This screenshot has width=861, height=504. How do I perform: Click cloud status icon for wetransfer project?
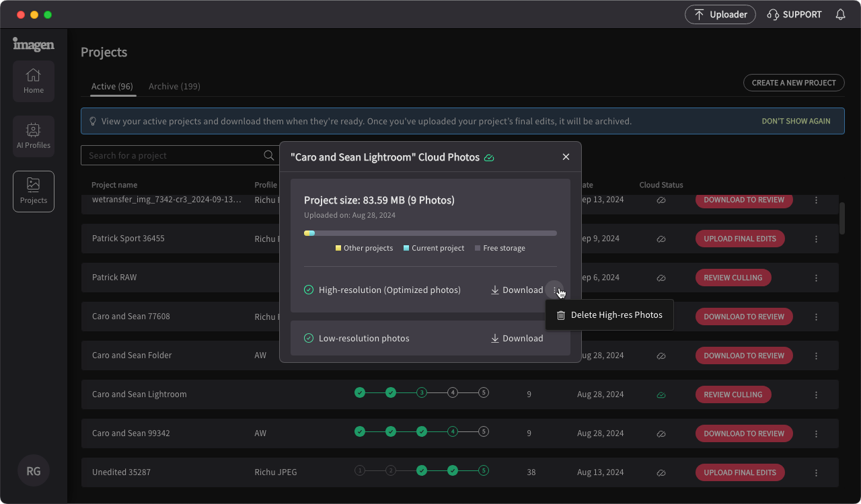[661, 200]
